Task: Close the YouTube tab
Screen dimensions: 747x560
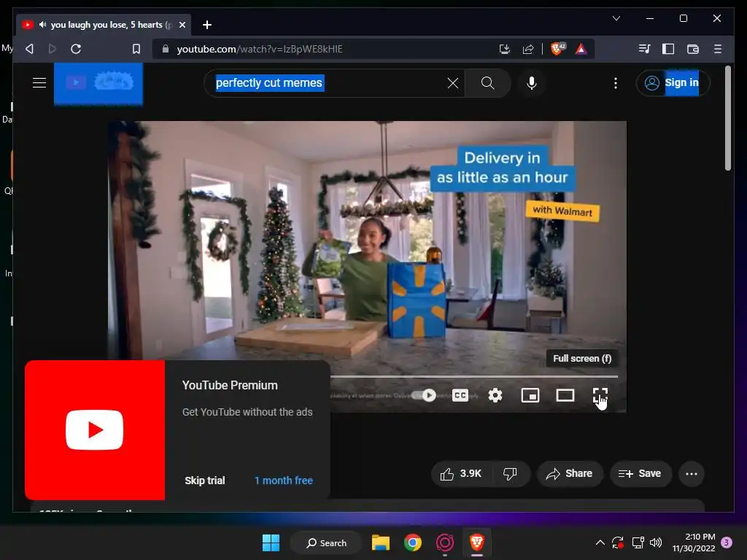Action: pos(182,25)
